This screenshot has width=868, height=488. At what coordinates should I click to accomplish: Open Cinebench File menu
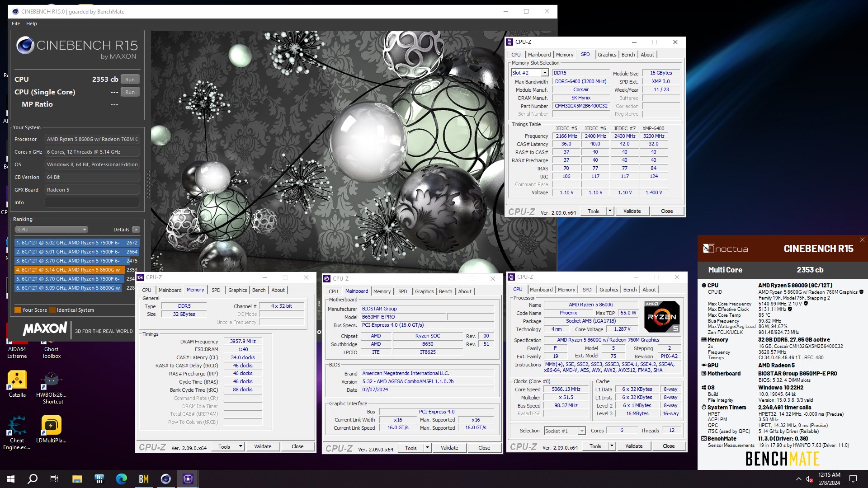(x=16, y=23)
